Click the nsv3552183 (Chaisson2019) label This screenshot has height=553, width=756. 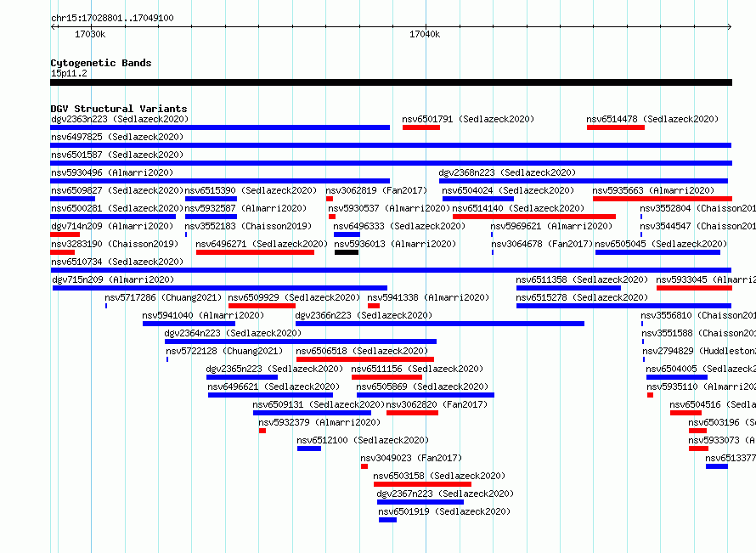pos(248,226)
